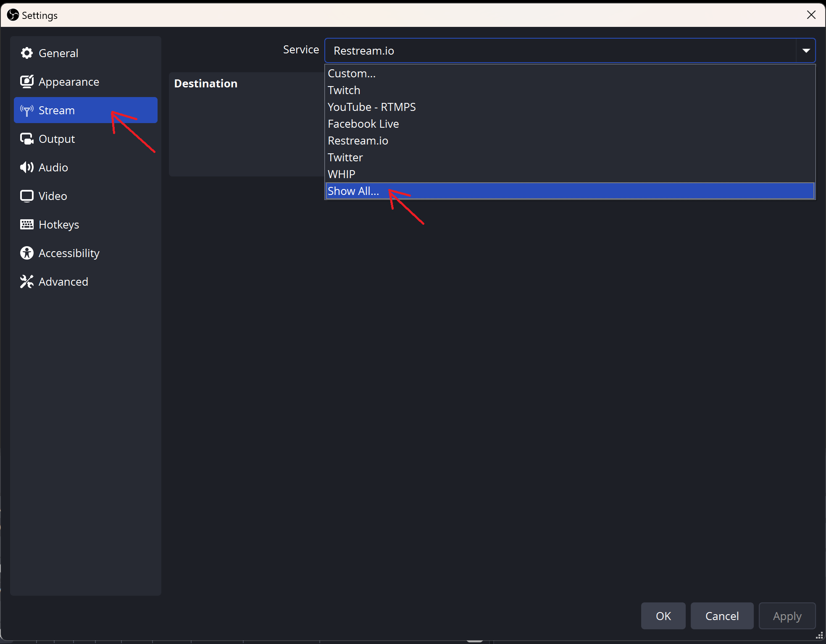826x644 pixels.
Task: Confirm settings with OK button
Action: (x=663, y=616)
